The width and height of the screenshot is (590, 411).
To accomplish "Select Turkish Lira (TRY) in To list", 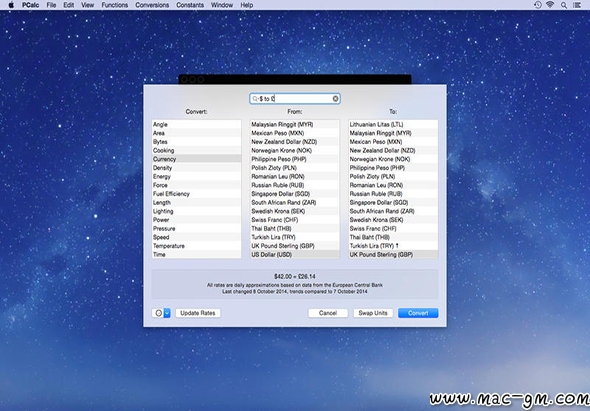I will point(393,246).
